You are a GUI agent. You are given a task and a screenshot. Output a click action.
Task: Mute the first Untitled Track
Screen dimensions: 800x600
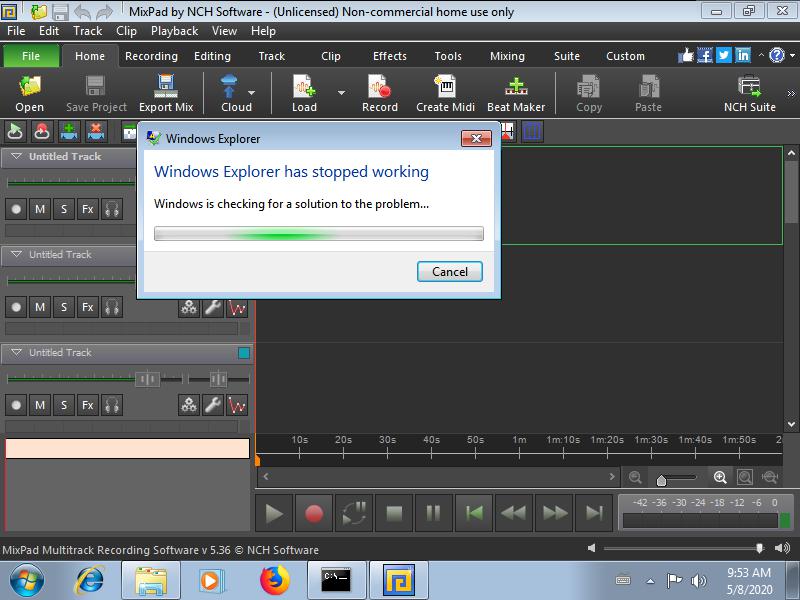40,209
